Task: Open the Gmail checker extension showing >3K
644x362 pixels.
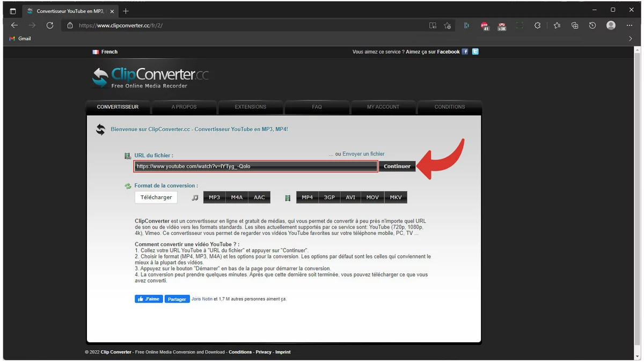Action: click(502, 26)
